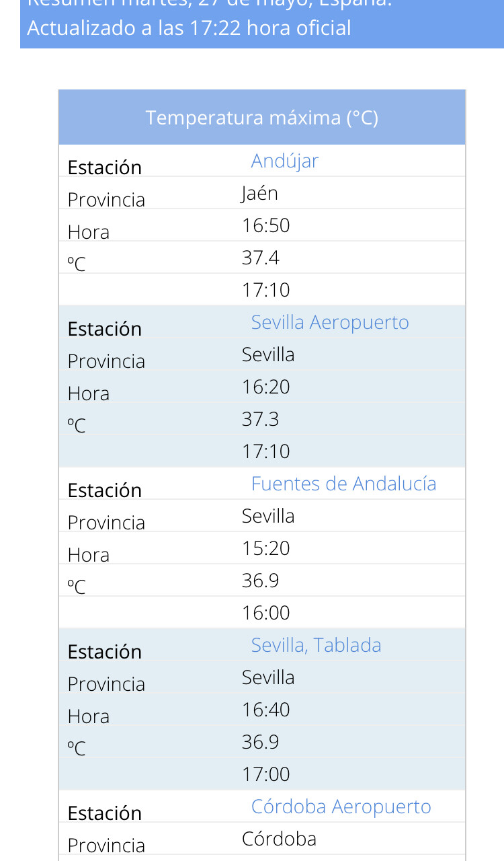Viewport: 504px width, 861px height.
Task: Click the Sevilla province under Fuentes de Andalucía
Action: point(268,516)
